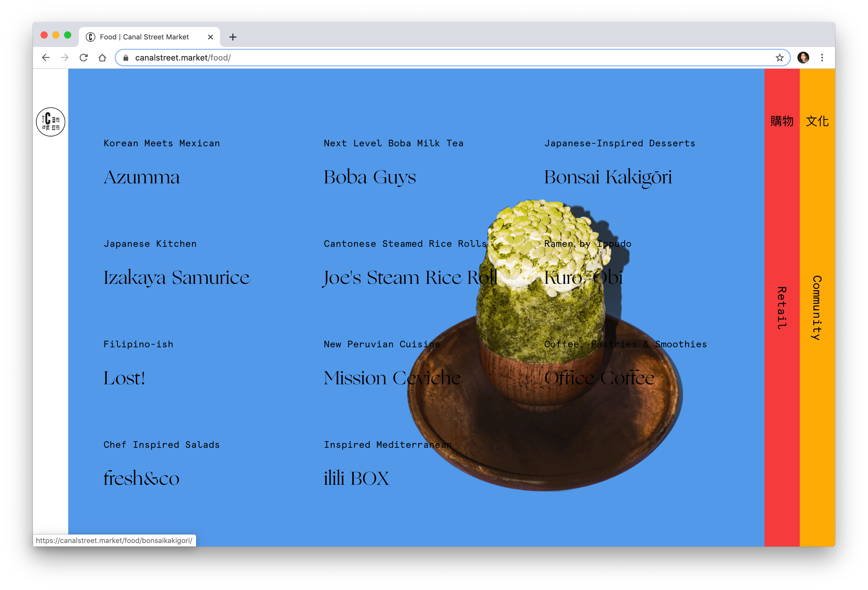Open Mission Ceviche's page
This screenshot has height=590, width=868.
[392, 378]
